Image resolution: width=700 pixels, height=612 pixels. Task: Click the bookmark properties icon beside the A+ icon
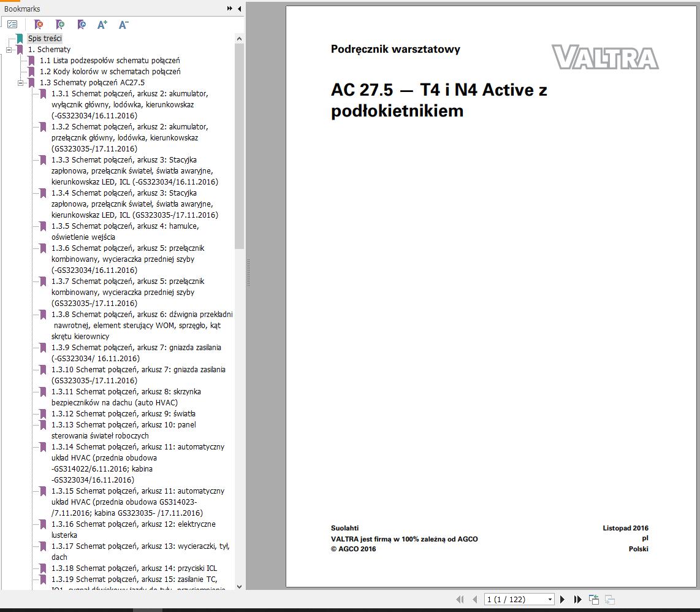(82, 25)
